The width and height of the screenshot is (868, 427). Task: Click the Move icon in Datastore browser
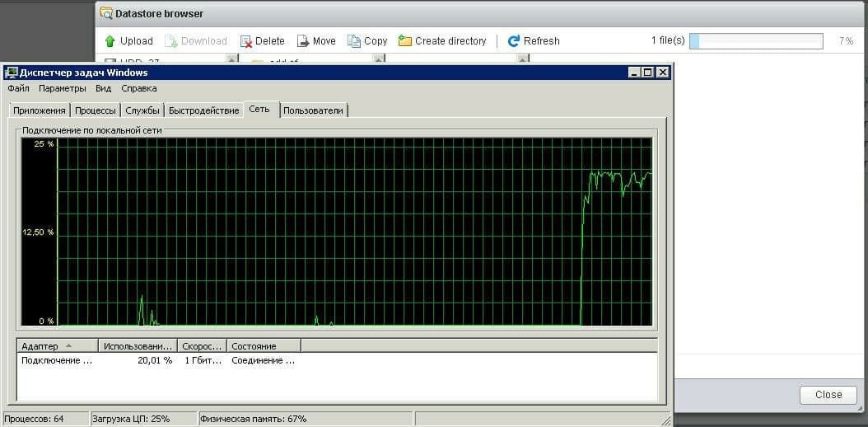[x=303, y=41]
